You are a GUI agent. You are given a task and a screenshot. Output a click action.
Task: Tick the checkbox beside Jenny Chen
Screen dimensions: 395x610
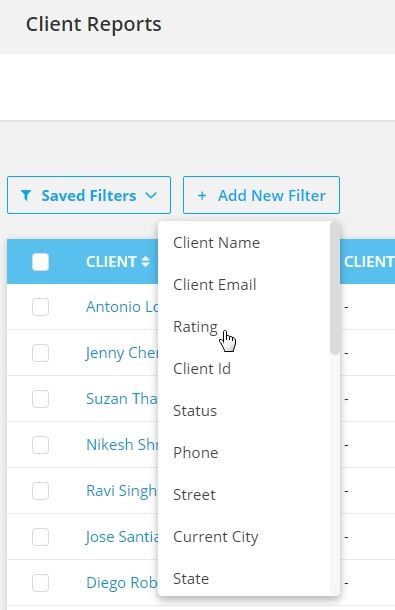coord(40,353)
